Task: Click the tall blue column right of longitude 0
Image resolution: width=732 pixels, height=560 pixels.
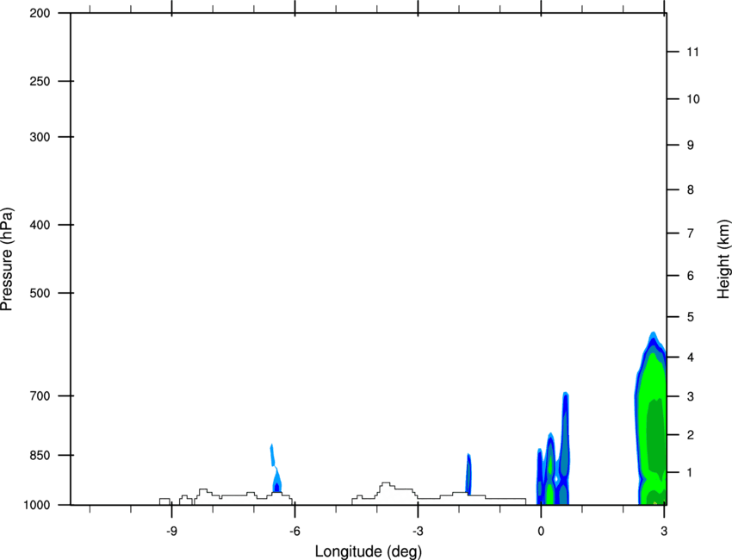Action: click(565, 448)
